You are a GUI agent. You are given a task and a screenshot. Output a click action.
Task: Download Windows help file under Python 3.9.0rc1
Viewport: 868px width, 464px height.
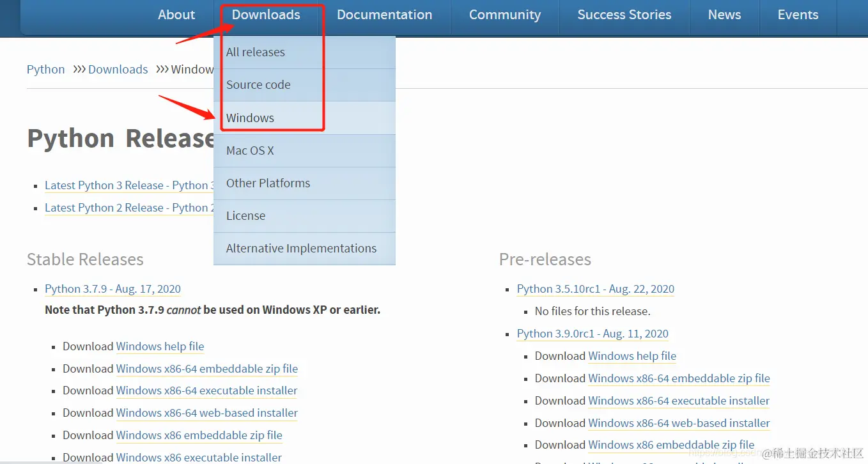[632, 356]
